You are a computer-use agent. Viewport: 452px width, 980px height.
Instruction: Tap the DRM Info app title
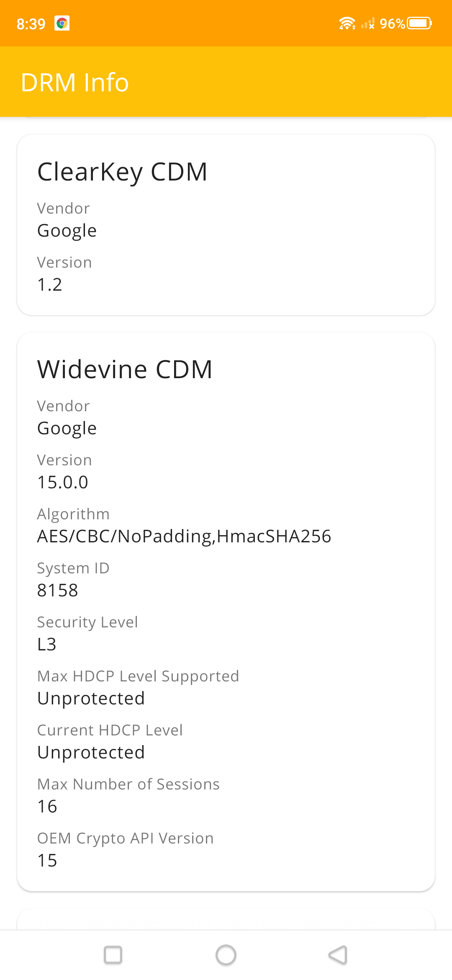74,82
